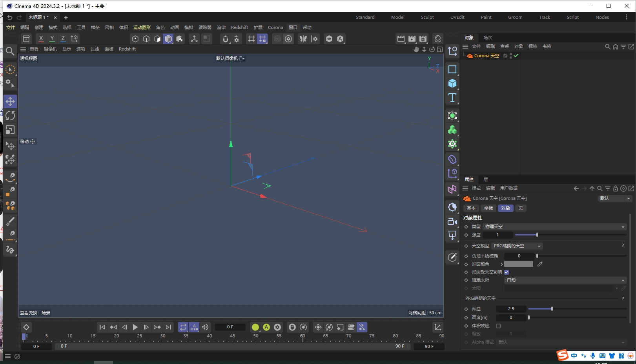Navigate back arrow in Attributes panel
This screenshot has height=364, width=636.
[x=576, y=188]
